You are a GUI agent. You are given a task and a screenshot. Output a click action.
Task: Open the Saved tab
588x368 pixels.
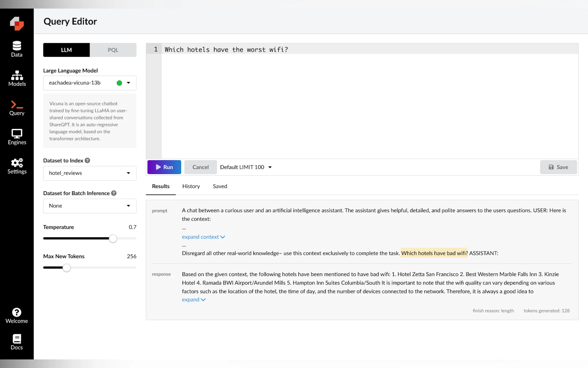coord(220,186)
